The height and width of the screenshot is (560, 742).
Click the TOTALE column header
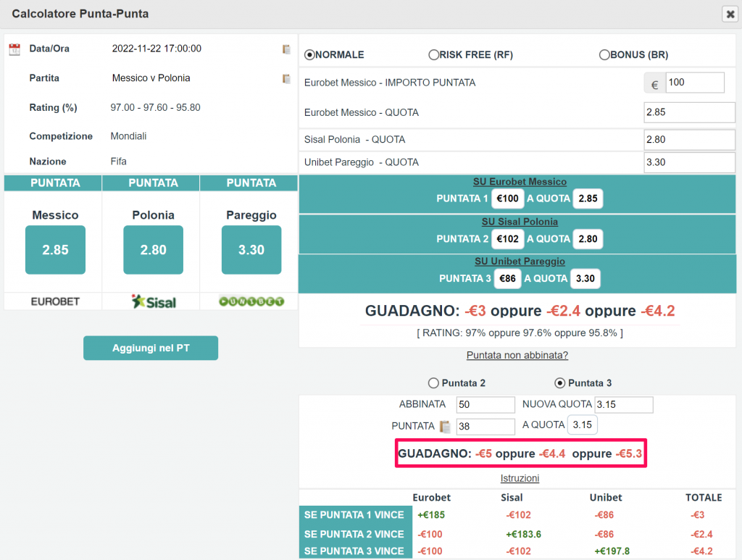[704, 498]
